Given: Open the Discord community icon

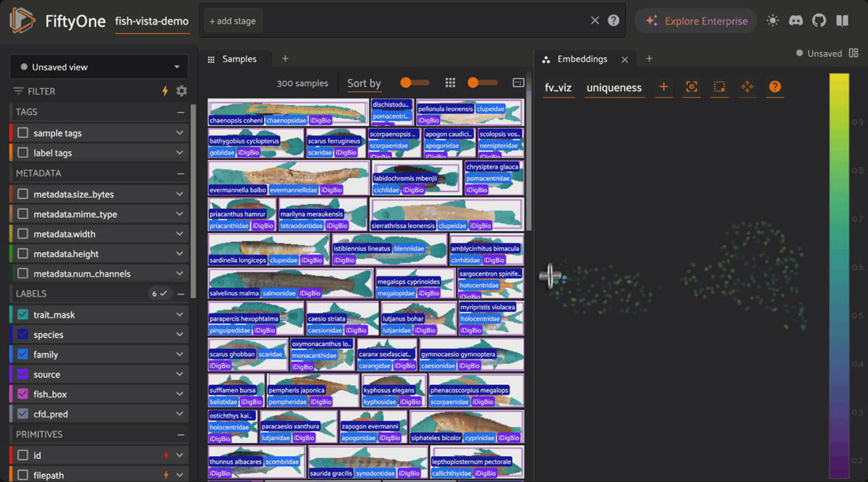Looking at the screenshot, I should tap(796, 21).
